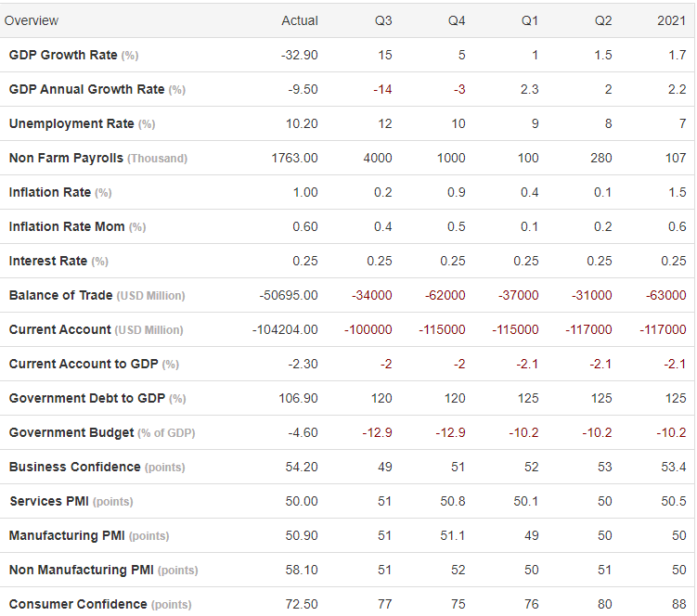Open the Government Budget indicator
The width and height of the screenshot is (697, 616).
click(x=71, y=432)
